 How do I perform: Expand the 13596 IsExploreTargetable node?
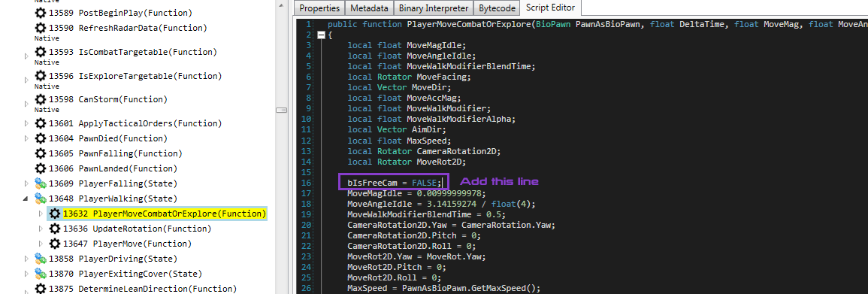(x=26, y=80)
